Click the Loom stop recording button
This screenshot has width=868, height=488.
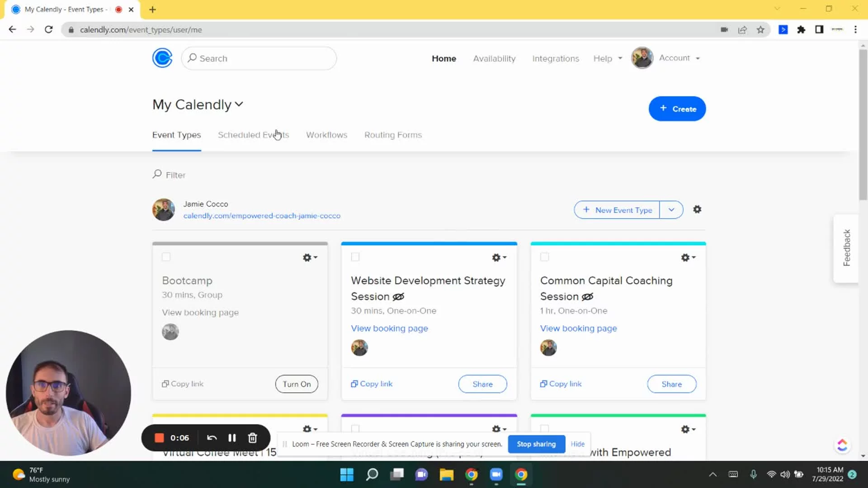click(159, 438)
